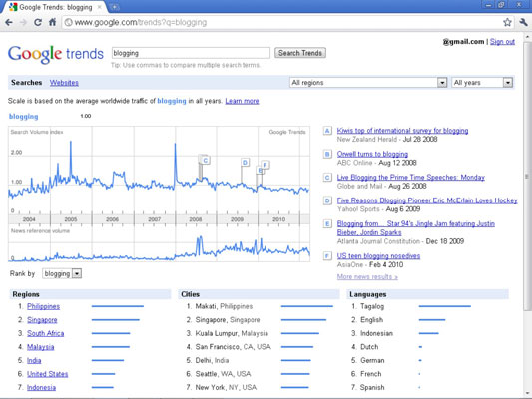This screenshot has height=399, width=532.
Task: Click news flag F icon in results list
Action: (327, 256)
